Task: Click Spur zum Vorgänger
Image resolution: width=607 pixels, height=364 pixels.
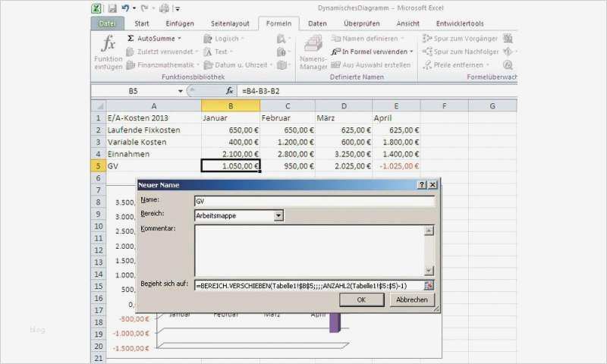Action: click(x=460, y=39)
